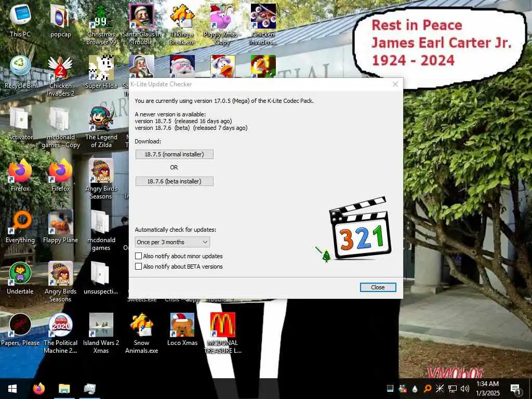Select Snow Animals.exe icon
532x399 pixels.
(141, 333)
